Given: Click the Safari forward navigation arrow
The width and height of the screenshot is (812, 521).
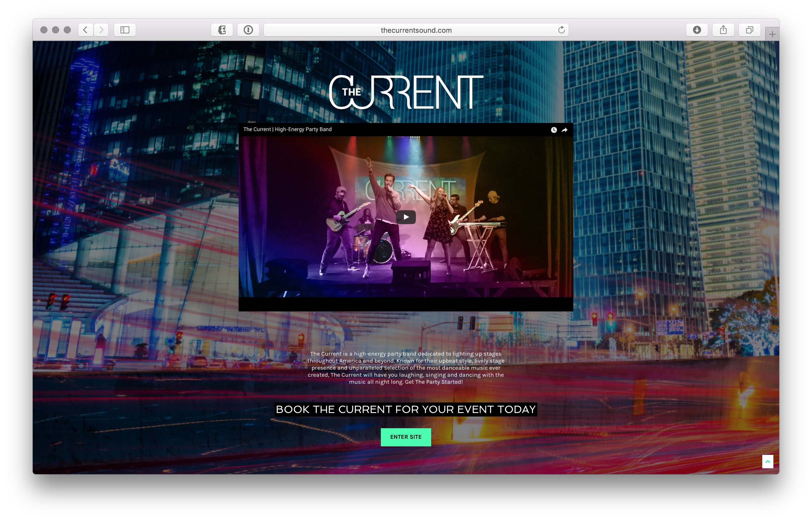Looking at the screenshot, I should (101, 30).
